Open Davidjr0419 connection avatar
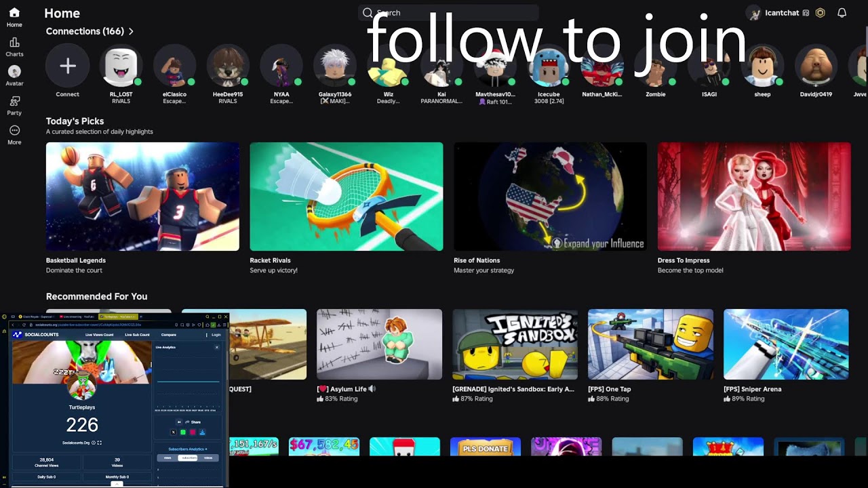 (x=816, y=66)
